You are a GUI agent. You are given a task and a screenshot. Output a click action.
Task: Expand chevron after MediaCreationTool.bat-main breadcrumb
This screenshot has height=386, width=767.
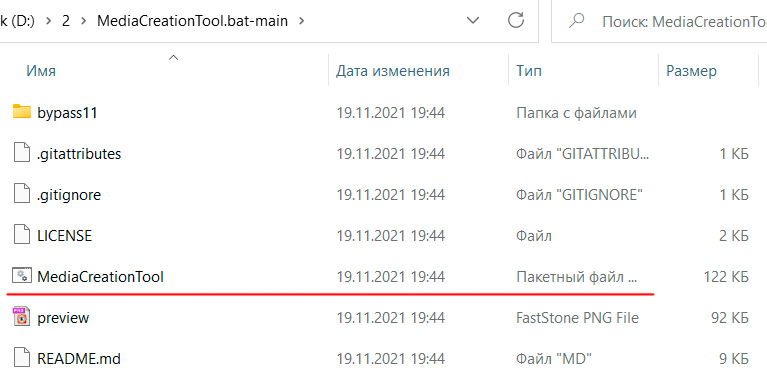(x=301, y=21)
